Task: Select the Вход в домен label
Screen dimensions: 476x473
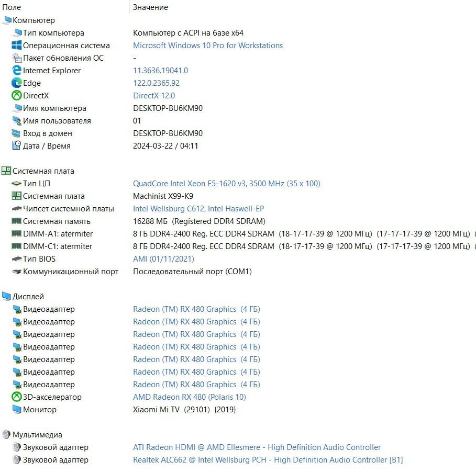Action: 48,133
